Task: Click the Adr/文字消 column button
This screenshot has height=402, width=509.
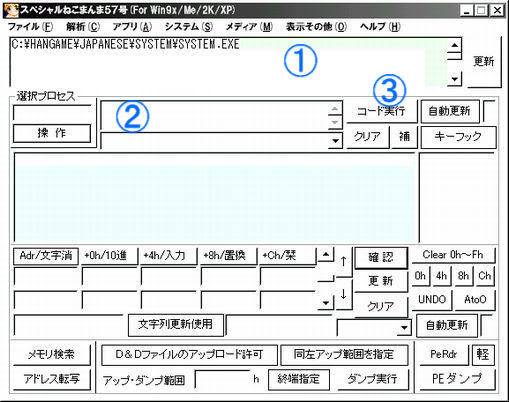Action: tap(46, 256)
